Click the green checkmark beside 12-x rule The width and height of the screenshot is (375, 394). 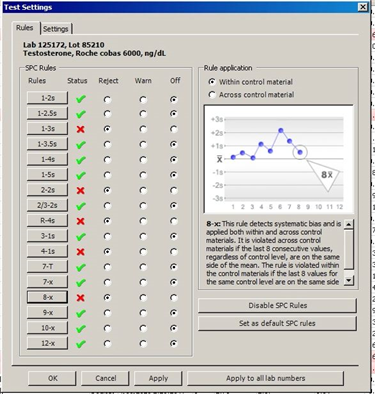pyautogui.click(x=80, y=344)
